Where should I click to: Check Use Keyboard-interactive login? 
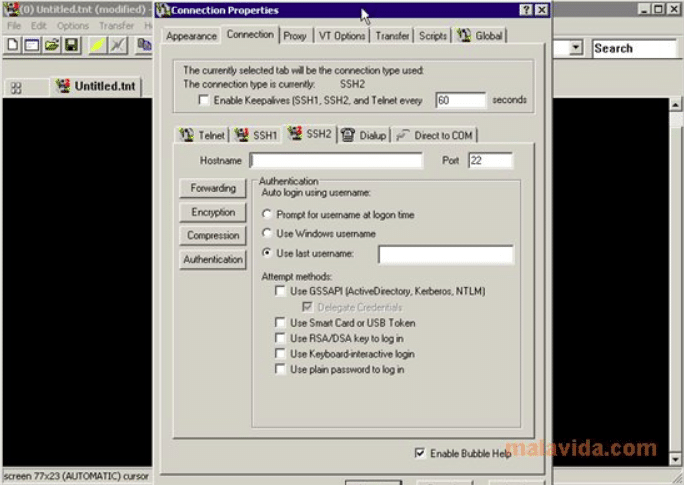(x=280, y=353)
